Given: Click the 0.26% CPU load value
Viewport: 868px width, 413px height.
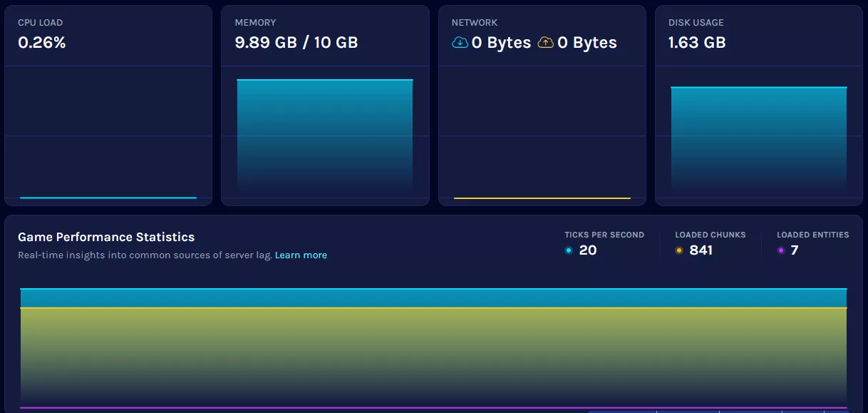Looking at the screenshot, I should pyautogui.click(x=42, y=43).
